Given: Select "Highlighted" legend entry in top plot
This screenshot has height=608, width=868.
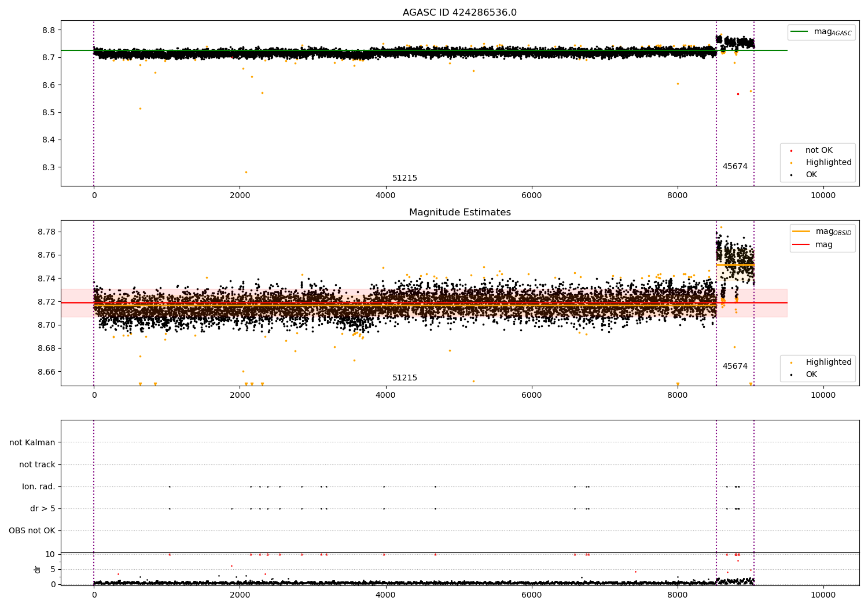Looking at the screenshot, I should point(828,163).
